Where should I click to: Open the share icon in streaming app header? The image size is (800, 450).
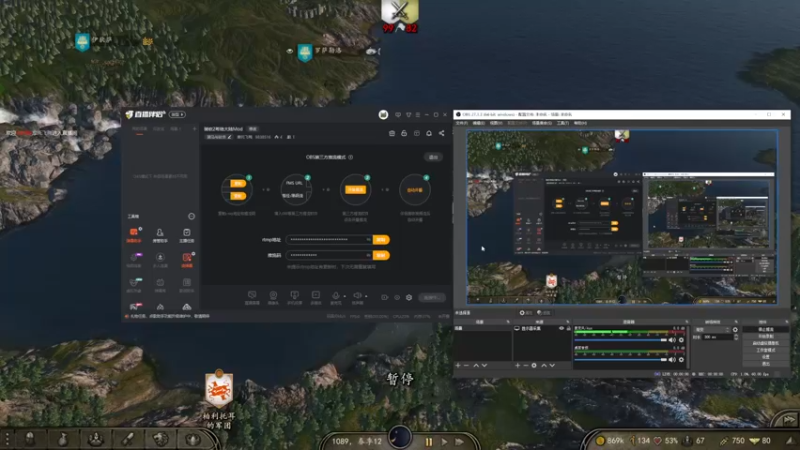pos(441,133)
